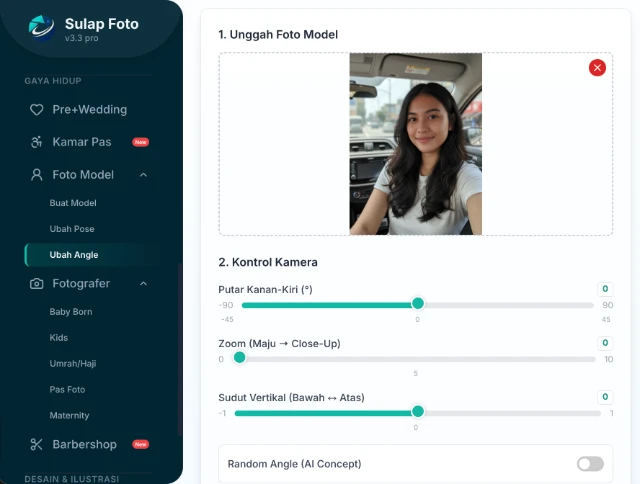Open the Ubah Pose page
Image resolution: width=640 pixels, height=484 pixels.
[72, 229]
